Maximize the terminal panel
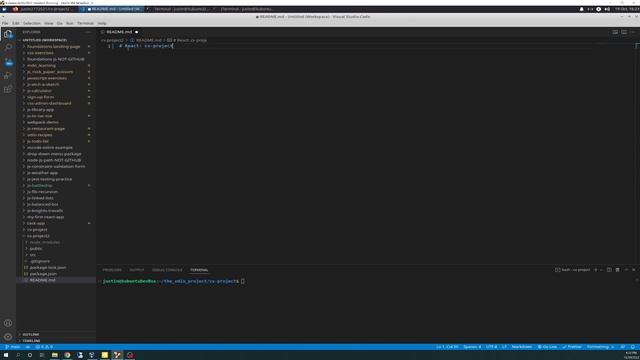The image size is (640, 360). click(626, 270)
